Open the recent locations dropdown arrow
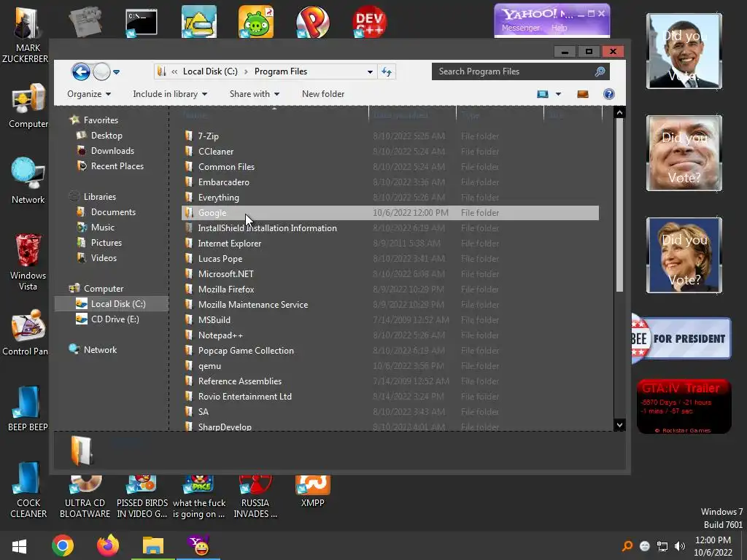Viewport: 747px width, 560px height. coord(116,72)
